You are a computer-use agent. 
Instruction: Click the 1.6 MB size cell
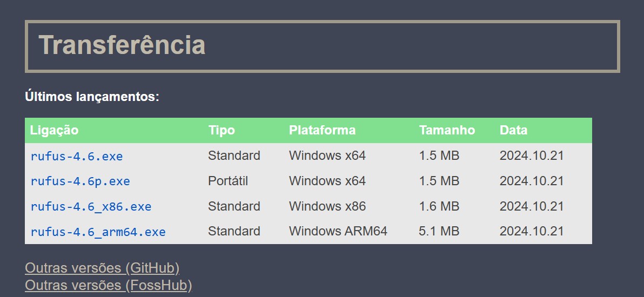tap(439, 206)
